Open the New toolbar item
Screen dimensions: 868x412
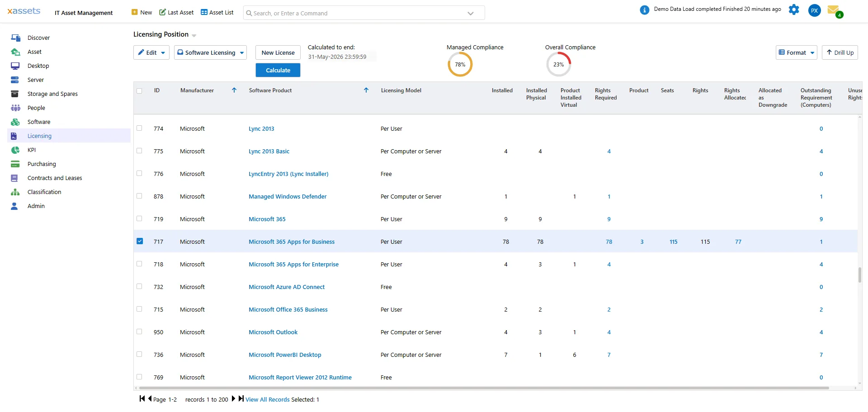[x=142, y=12]
